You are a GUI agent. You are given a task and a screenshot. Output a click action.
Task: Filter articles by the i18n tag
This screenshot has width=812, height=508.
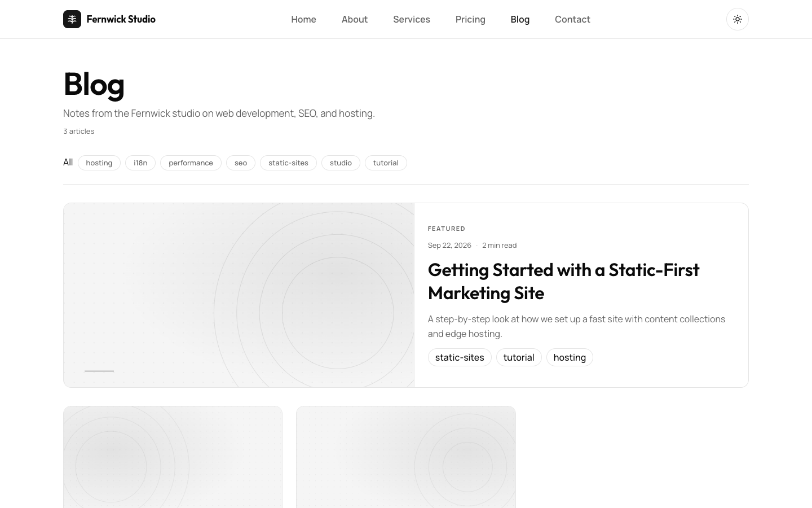click(x=140, y=163)
